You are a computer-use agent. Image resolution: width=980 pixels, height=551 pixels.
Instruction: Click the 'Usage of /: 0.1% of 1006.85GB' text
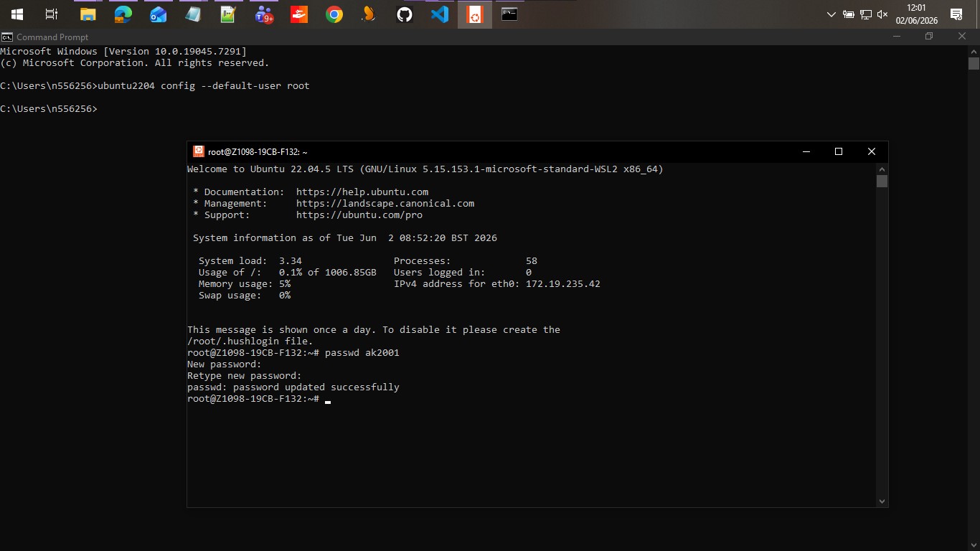(288, 273)
